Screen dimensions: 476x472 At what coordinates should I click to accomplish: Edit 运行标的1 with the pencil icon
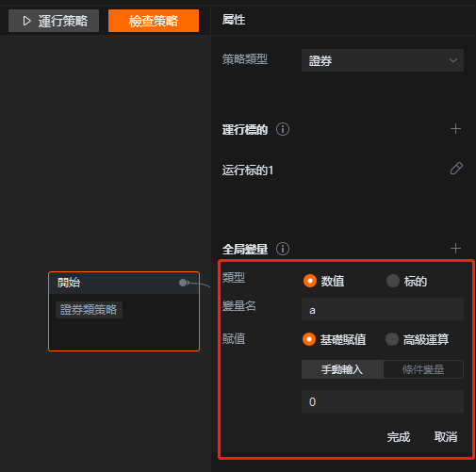click(x=456, y=169)
